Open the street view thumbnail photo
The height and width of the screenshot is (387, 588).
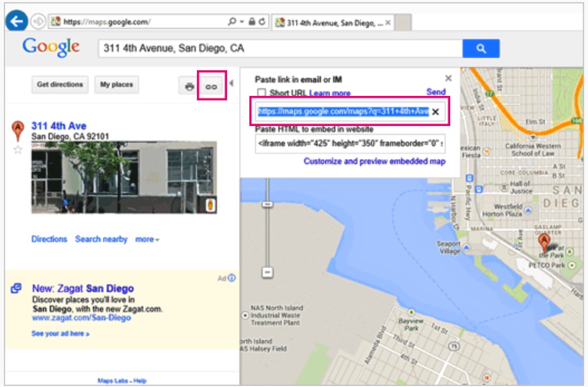click(124, 177)
